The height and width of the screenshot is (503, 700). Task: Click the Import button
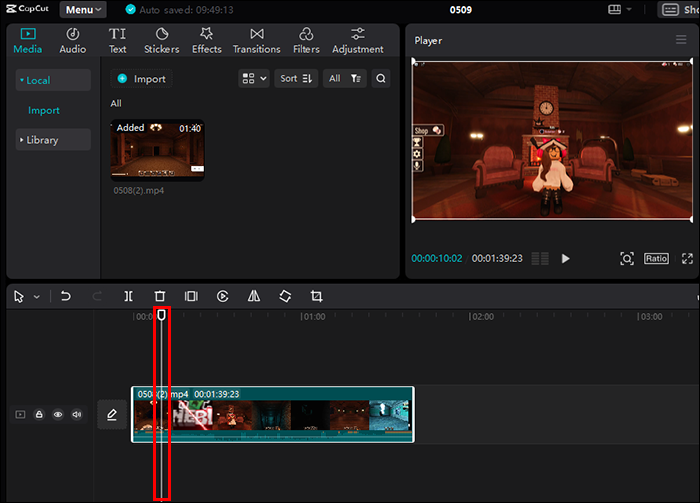(141, 79)
